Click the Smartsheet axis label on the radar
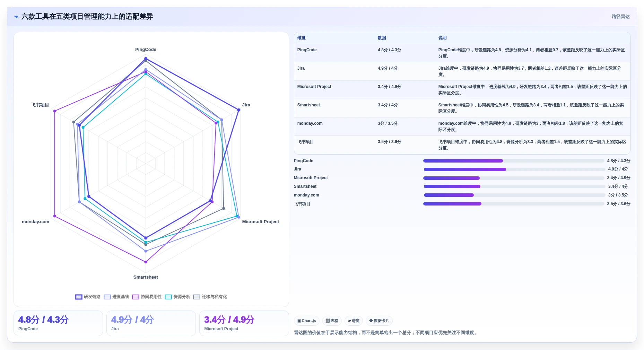The width and height of the screenshot is (644, 350). point(146,277)
